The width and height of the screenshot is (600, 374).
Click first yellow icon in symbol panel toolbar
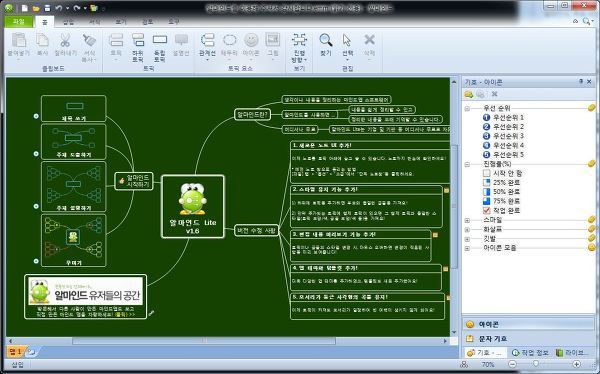[x=469, y=94]
